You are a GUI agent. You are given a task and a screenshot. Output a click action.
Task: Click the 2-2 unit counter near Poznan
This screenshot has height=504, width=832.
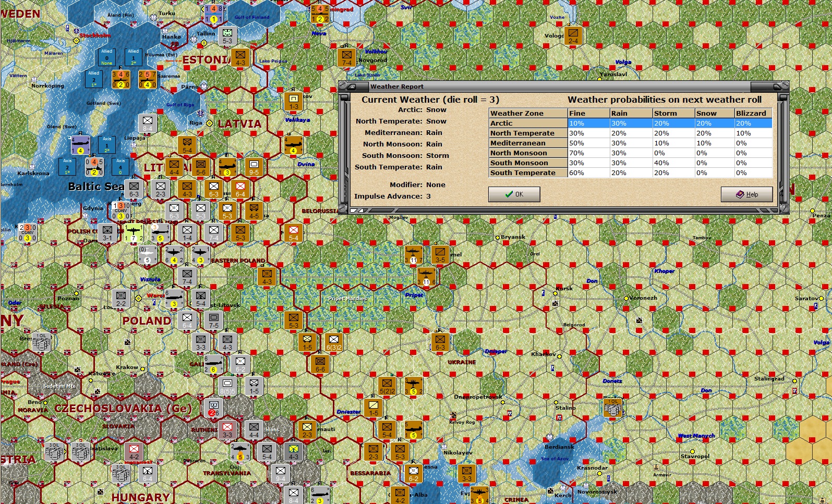tap(121, 299)
